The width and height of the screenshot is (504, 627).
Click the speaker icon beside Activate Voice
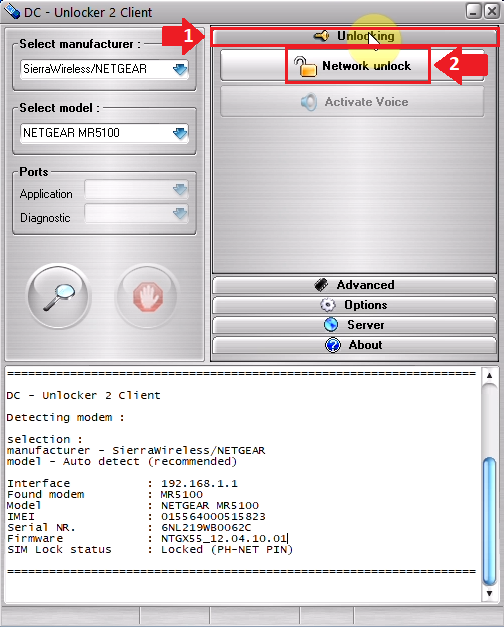coord(309,102)
